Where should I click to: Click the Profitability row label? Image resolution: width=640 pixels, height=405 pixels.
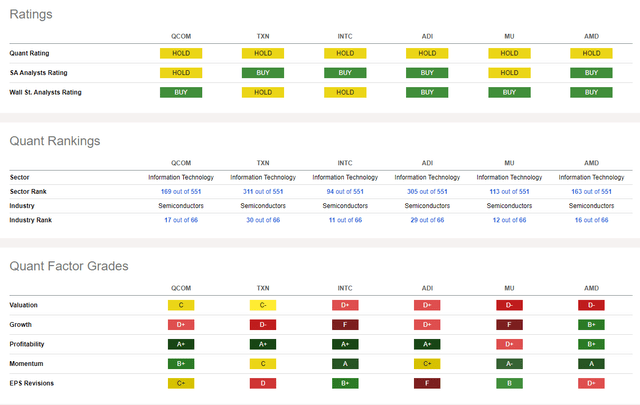point(27,344)
